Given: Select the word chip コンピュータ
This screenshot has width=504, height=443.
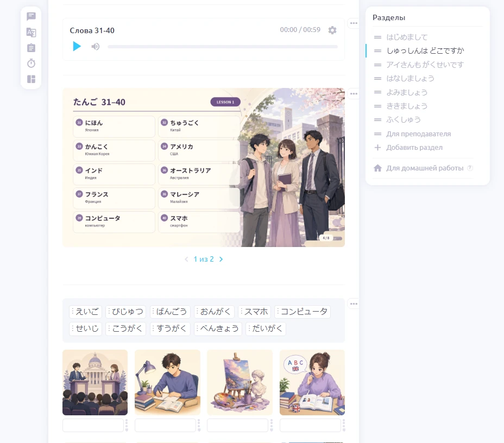Looking at the screenshot, I should [303, 312].
